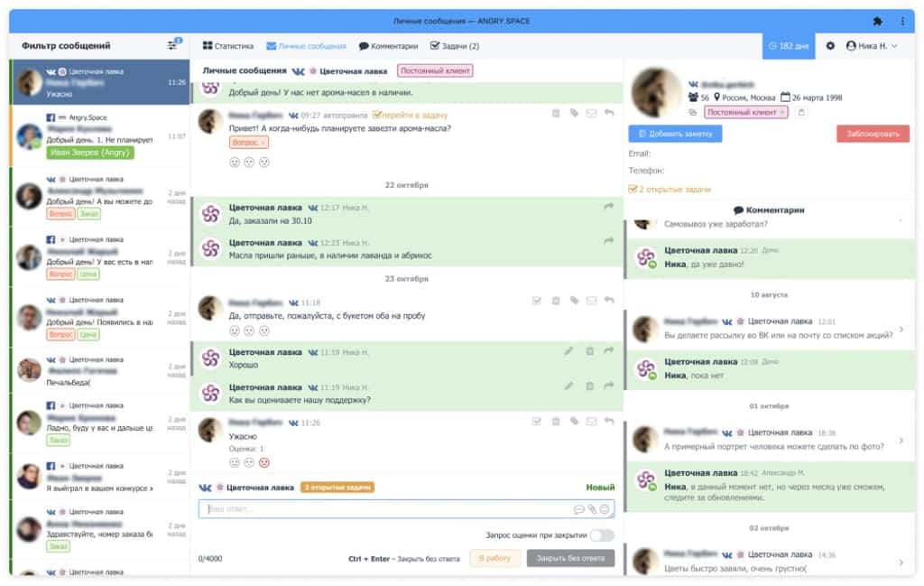Expand the "Вы делаете рассылку во ВК" comment
The image size is (924, 586).
pyautogui.click(x=901, y=330)
